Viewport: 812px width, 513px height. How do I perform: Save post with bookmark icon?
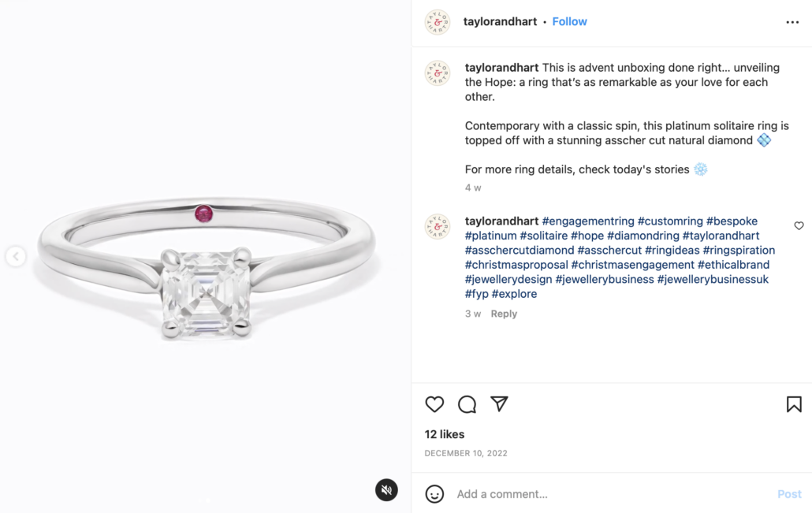794,404
